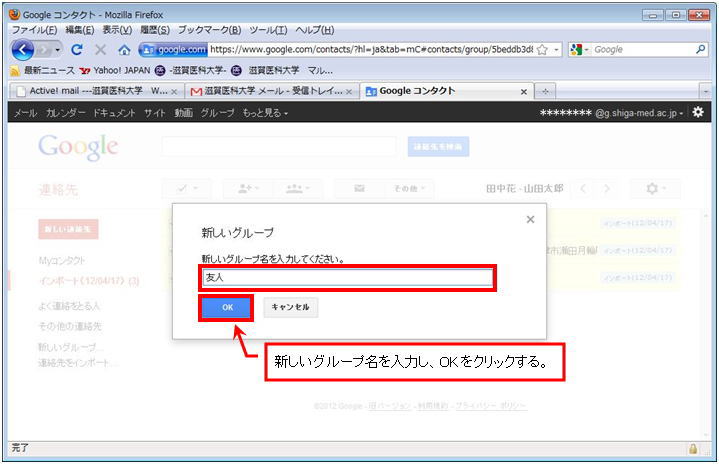Click the stop loading X icon
The image size is (719, 464).
tap(100, 50)
